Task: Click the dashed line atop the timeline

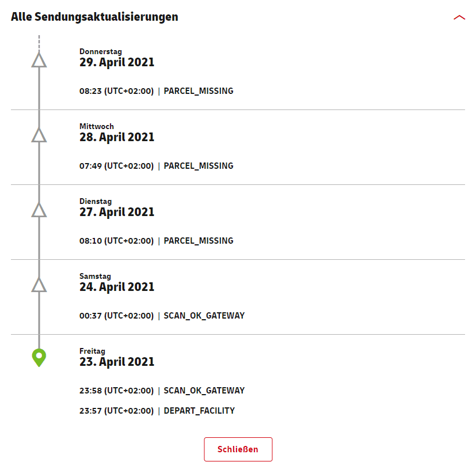Action: (x=39, y=41)
